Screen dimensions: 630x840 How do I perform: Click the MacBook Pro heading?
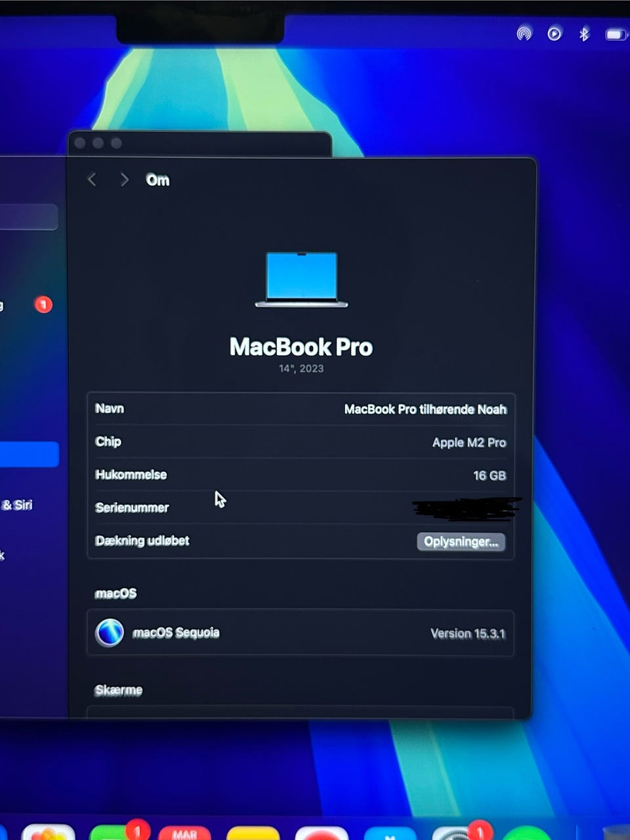click(301, 346)
